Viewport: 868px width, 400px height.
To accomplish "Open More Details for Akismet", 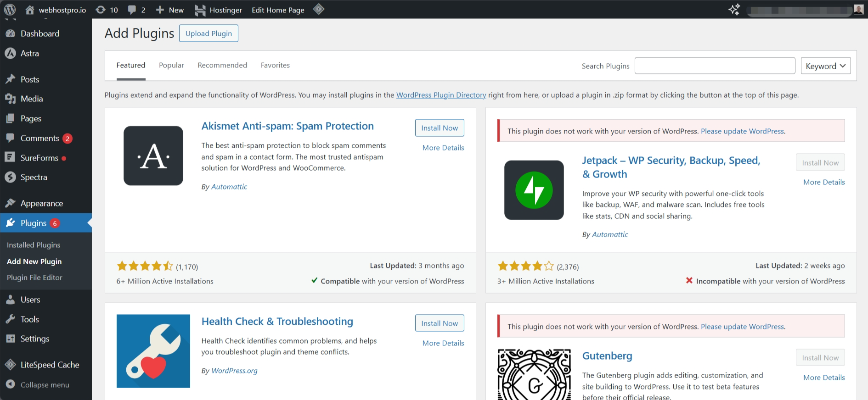I will tap(443, 148).
